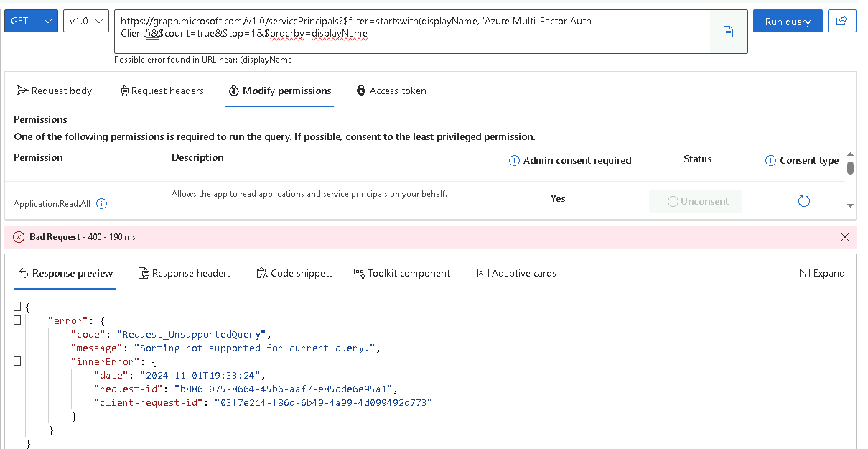Click the Application.Read.All description text
Viewport: 868px width, 449px height.
click(x=309, y=194)
